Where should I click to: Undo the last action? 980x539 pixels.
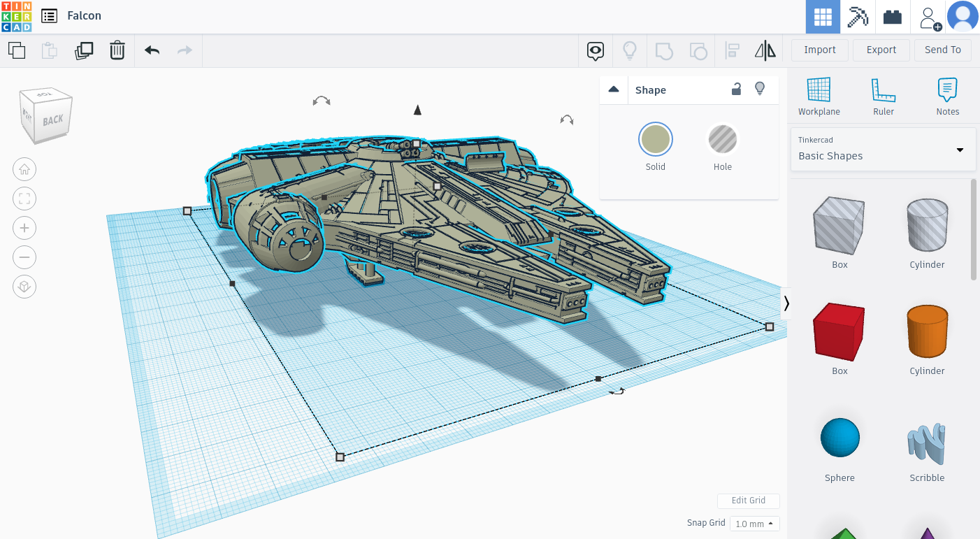click(152, 50)
